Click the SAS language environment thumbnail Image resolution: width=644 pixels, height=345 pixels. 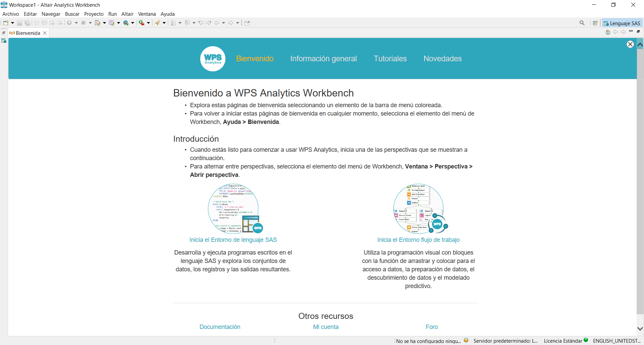pyautogui.click(x=235, y=208)
